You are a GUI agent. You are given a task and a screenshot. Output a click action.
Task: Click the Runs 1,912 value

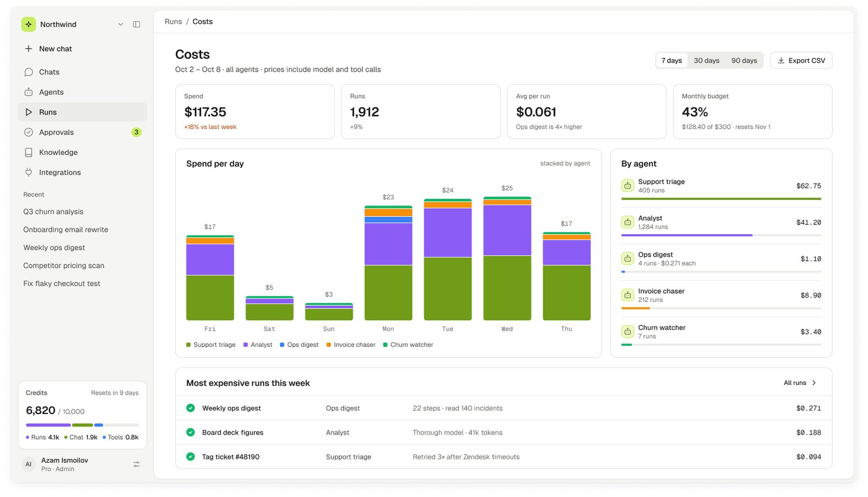pos(365,112)
